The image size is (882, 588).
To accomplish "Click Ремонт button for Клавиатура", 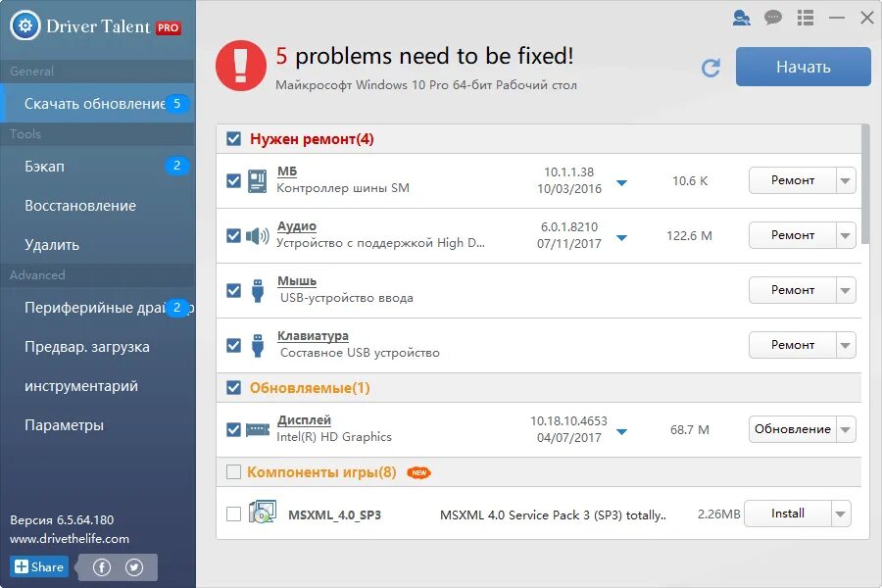I will [x=792, y=345].
